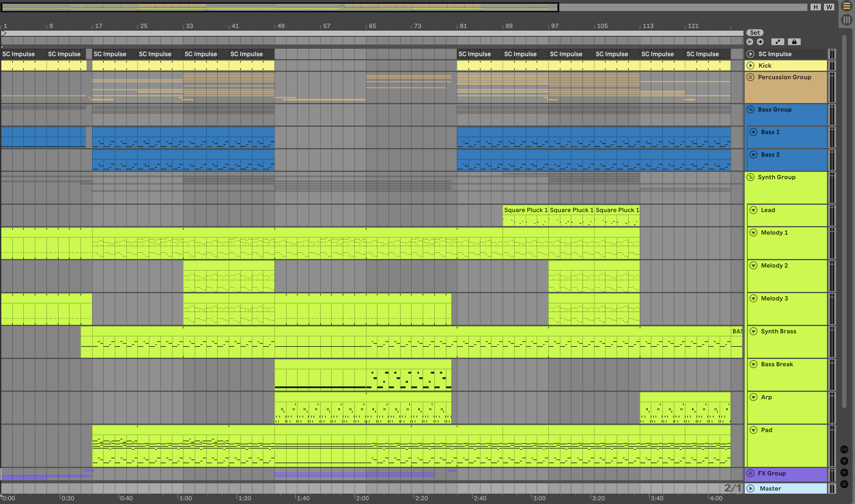This screenshot has width=855, height=504.
Task: Toggle In/Out section visibility (I-O)
Action: click(x=844, y=449)
